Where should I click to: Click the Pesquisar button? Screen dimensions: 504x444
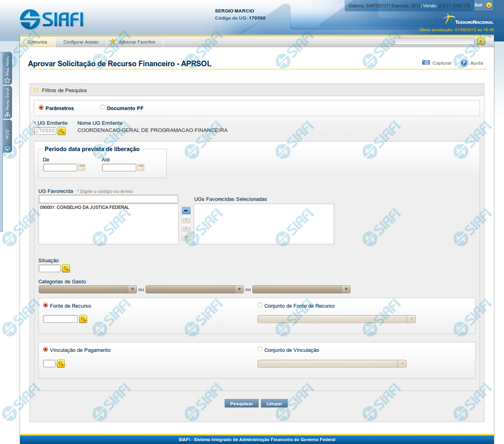click(242, 403)
